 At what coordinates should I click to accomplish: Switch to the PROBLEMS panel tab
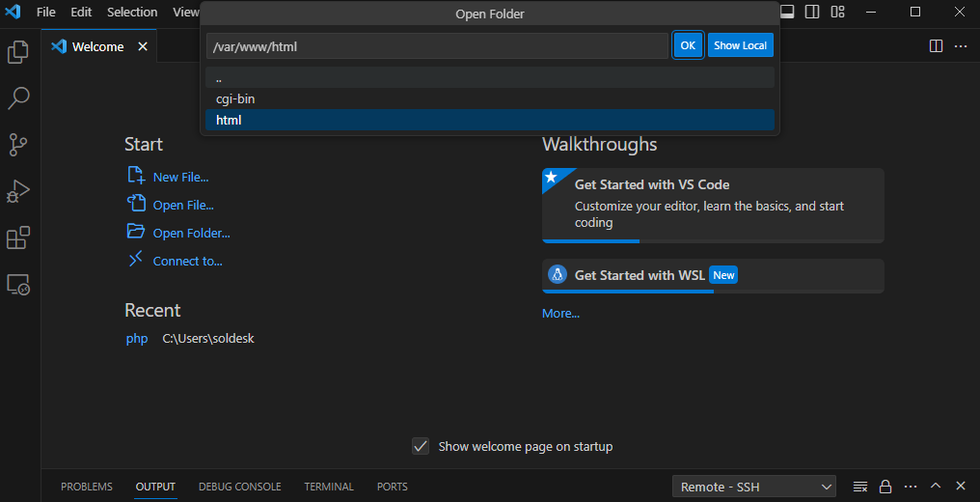pyautogui.click(x=87, y=487)
